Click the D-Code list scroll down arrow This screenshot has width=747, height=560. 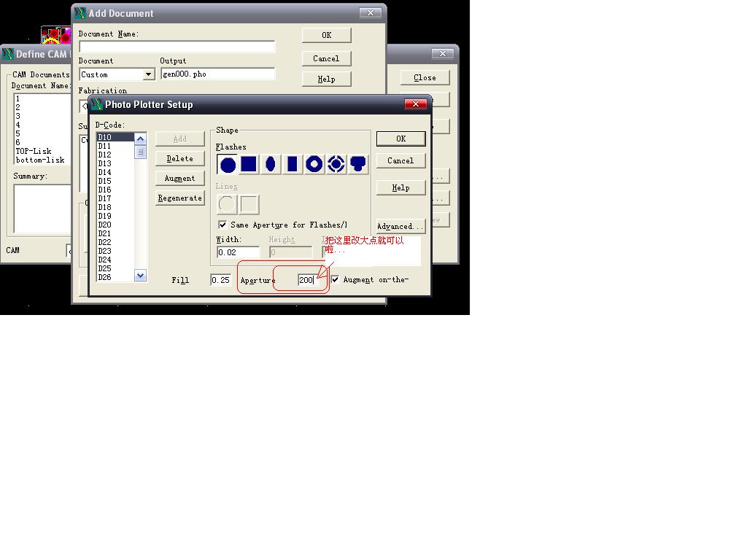pyautogui.click(x=140, y=275)
